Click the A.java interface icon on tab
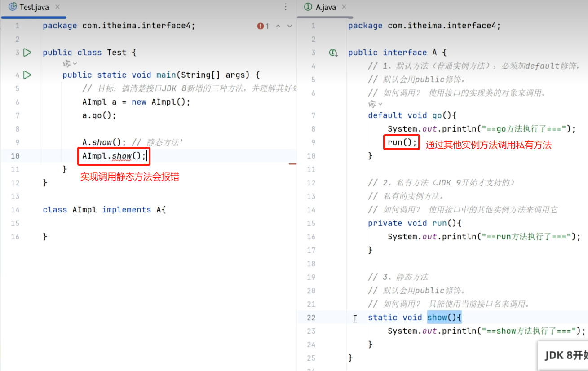 tap(308, 7)
